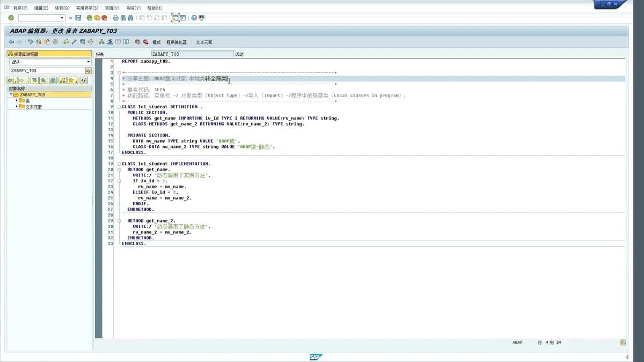Click the Refresh Object List icon

[x=84, y=80]
